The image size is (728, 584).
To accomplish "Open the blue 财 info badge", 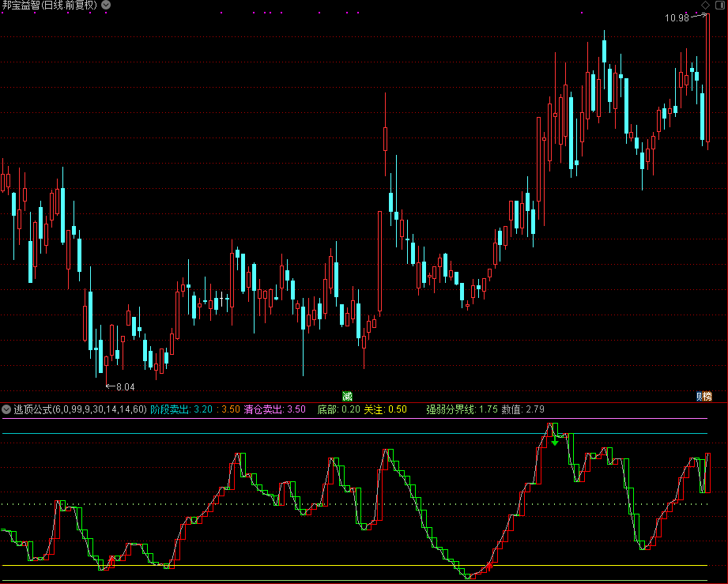I will (x=700, y=397).
